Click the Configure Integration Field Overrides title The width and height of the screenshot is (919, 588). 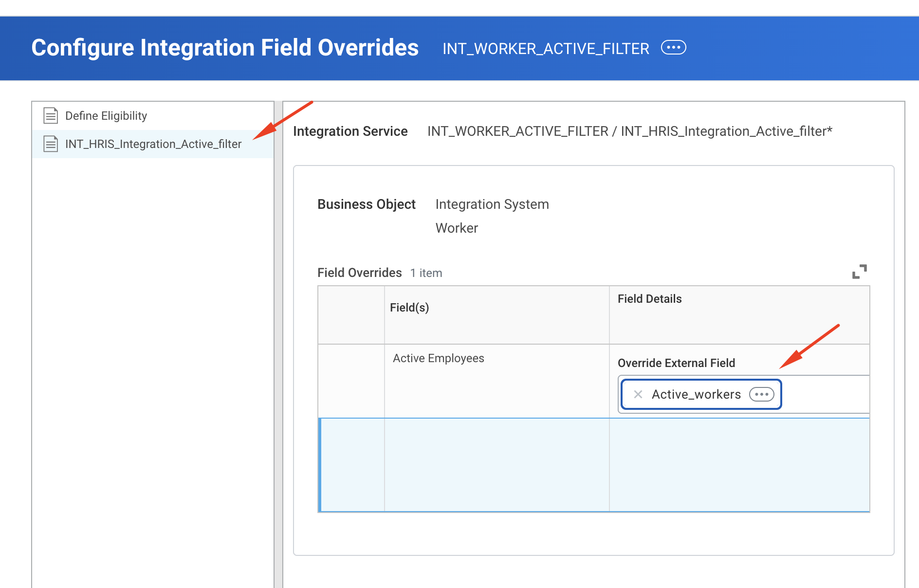click(225, 48)
